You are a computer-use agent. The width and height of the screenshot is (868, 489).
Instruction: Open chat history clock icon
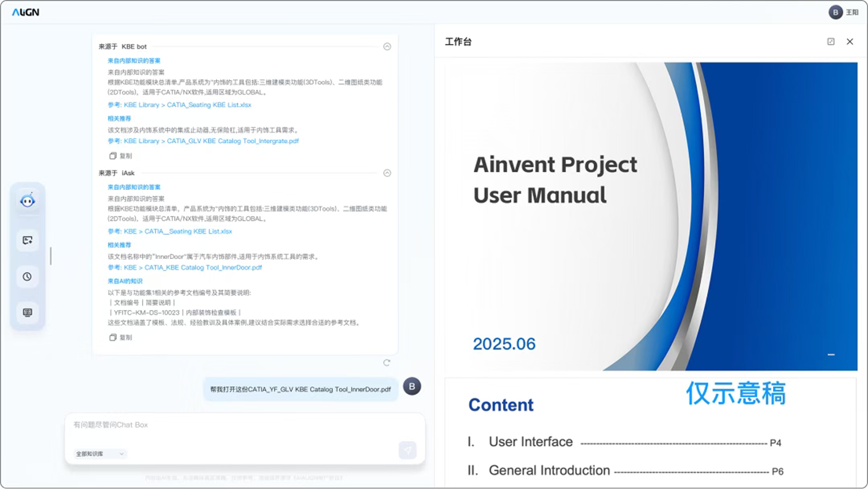pos(27,277)
